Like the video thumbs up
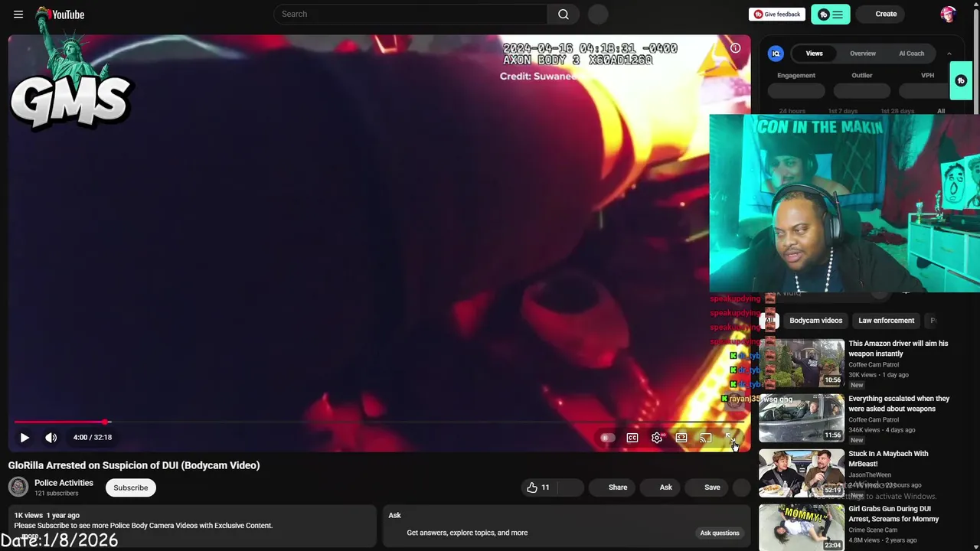This screenshot has height=551, width=980. [539, 487]
